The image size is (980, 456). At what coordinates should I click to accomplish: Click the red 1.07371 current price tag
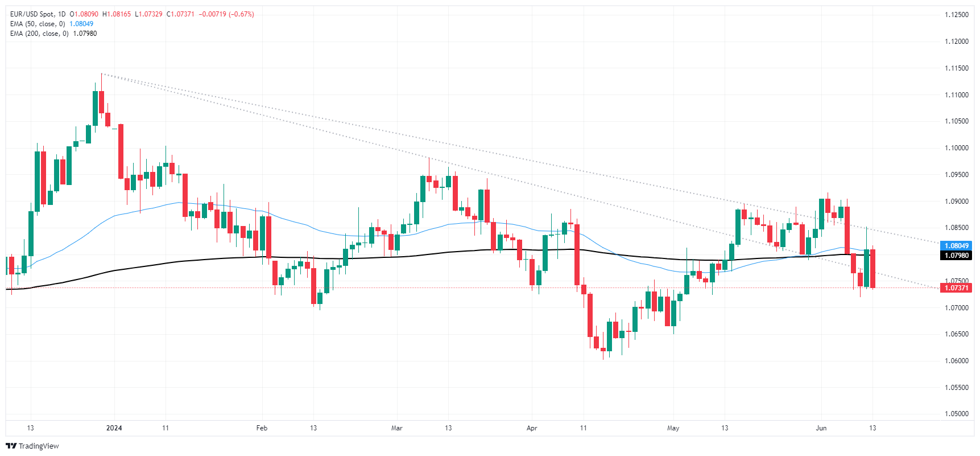956,288
